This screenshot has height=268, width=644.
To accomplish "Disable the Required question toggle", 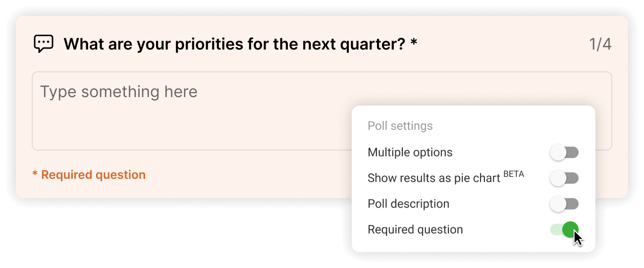I will coord(564,229).
